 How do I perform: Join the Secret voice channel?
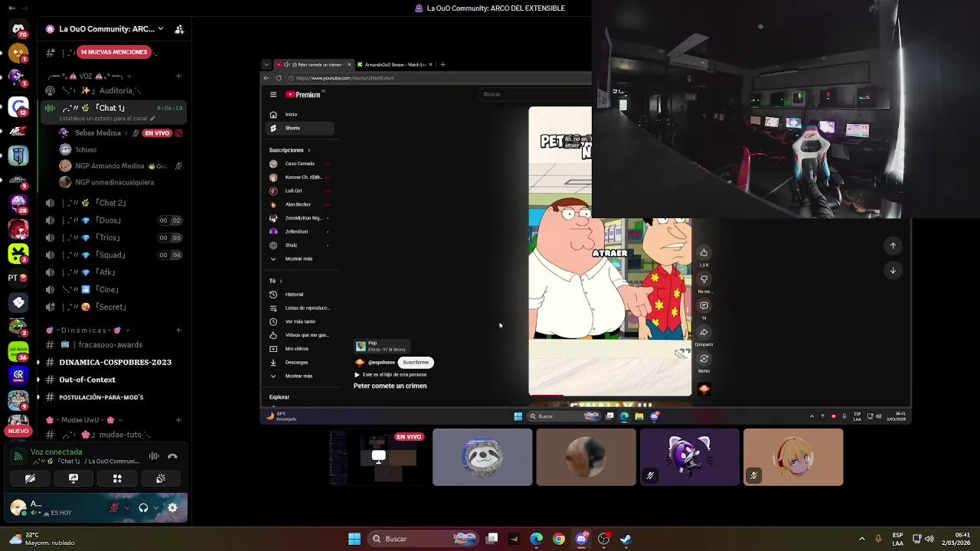tap(115, 307)
